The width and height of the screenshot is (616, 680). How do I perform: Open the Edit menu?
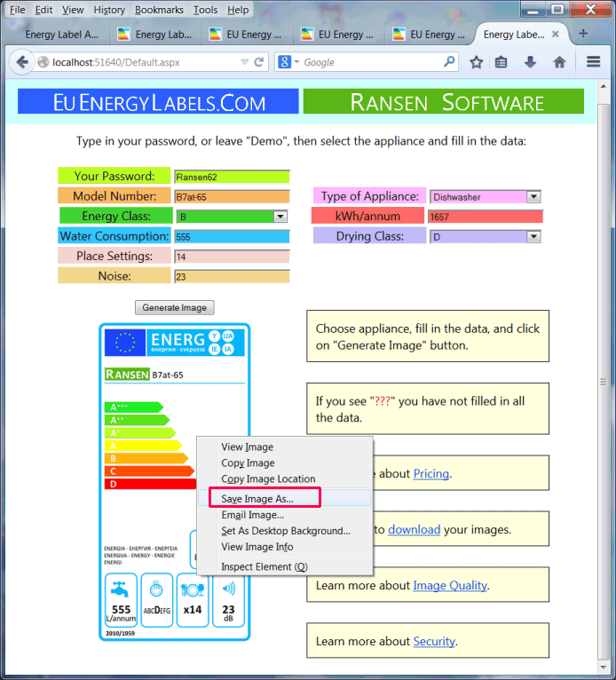[x=43, y=10]
